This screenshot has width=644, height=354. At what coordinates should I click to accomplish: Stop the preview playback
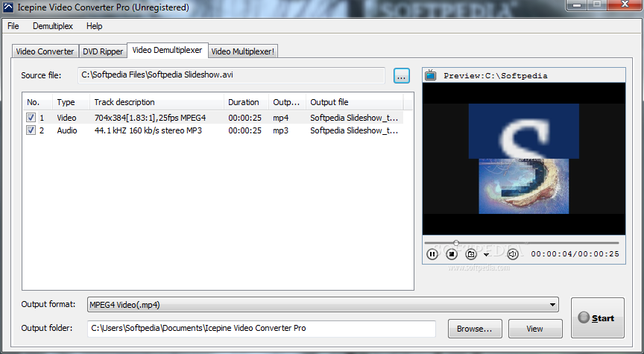452,254
